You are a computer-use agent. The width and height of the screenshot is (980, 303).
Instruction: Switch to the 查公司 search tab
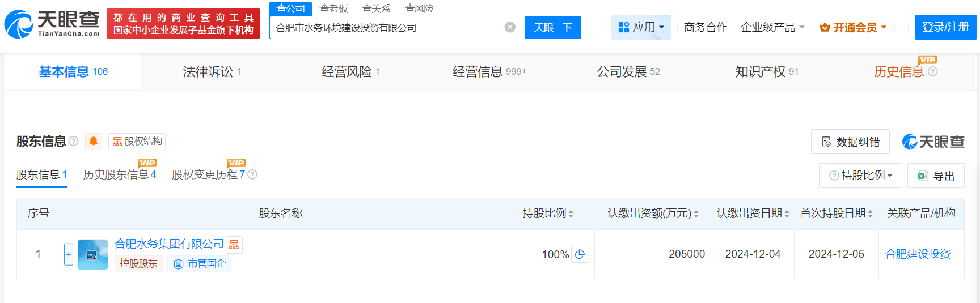(x=290, y=8)
